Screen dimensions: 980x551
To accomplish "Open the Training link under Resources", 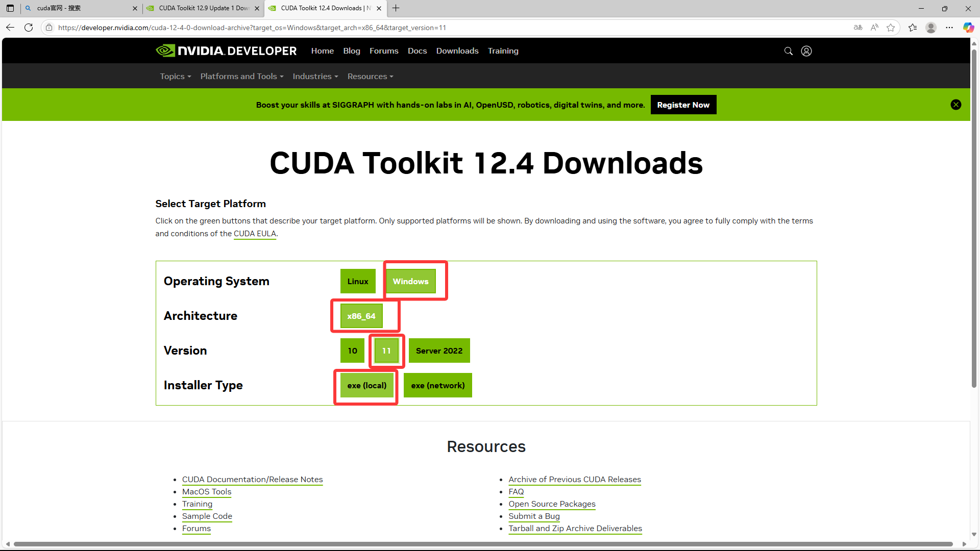I will point(197,504).
